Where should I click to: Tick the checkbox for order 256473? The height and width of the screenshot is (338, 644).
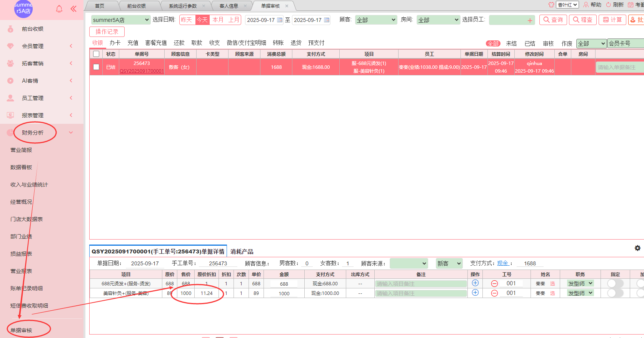click(x=96, y=67)
